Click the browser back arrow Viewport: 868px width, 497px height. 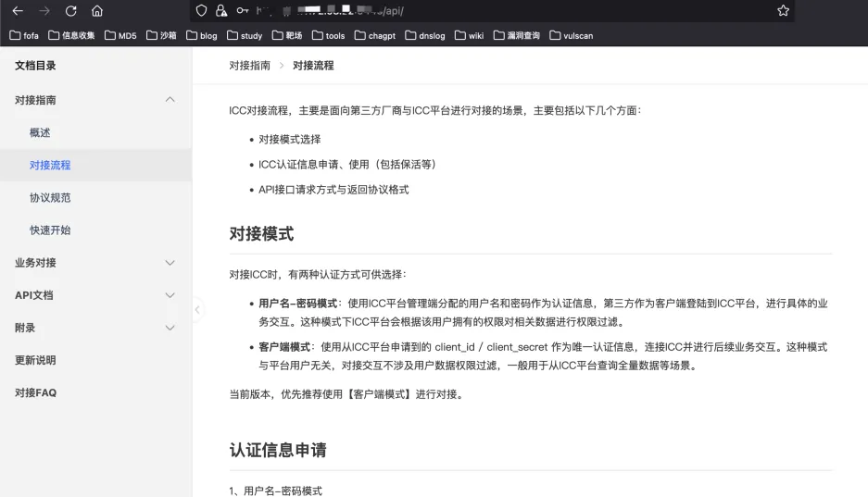point(18,10)
